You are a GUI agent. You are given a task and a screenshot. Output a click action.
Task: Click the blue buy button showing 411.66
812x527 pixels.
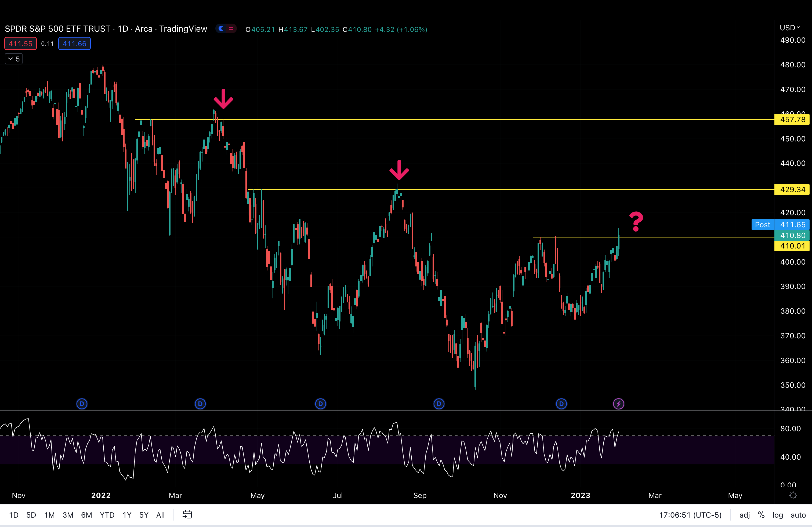click(x=74, y=44)
